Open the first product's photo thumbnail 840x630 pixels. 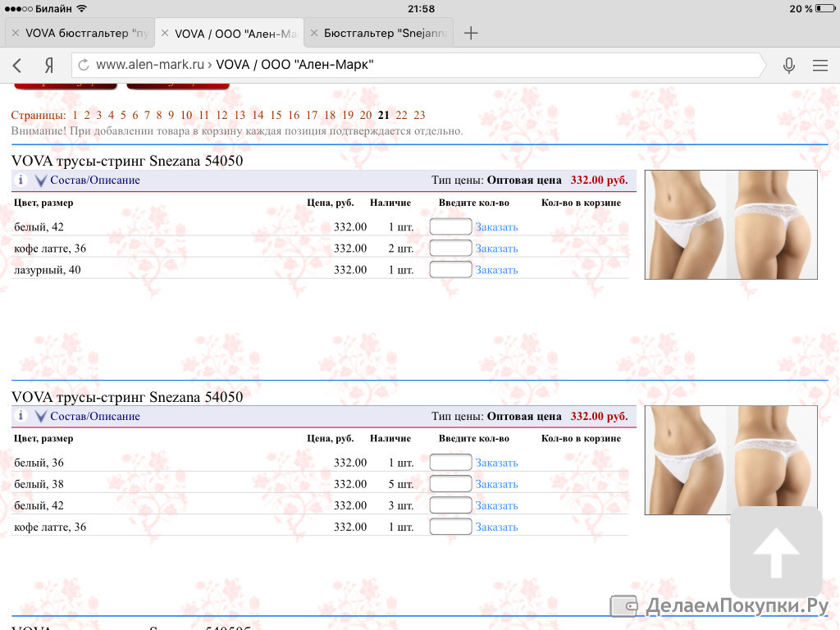731,225
